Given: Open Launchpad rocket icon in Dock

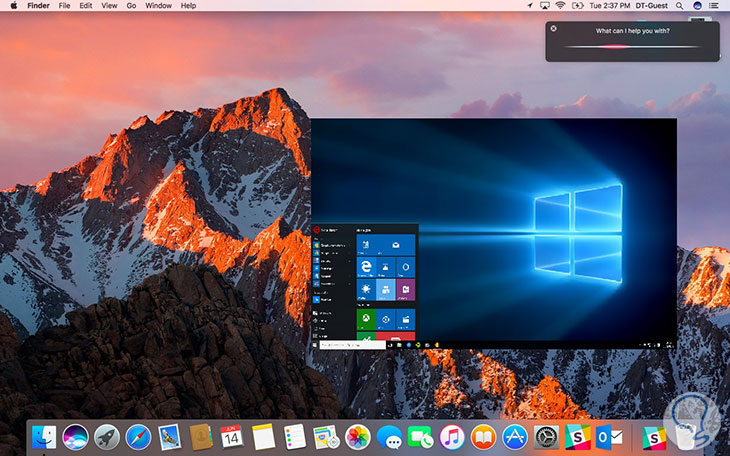Looking at the screenshot, I should click(x=107, y=437).
